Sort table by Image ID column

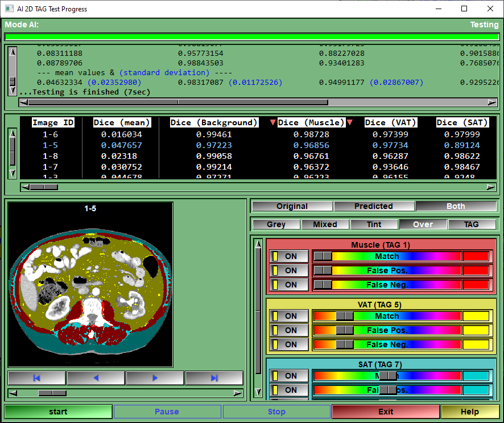[x=53, y=122]
